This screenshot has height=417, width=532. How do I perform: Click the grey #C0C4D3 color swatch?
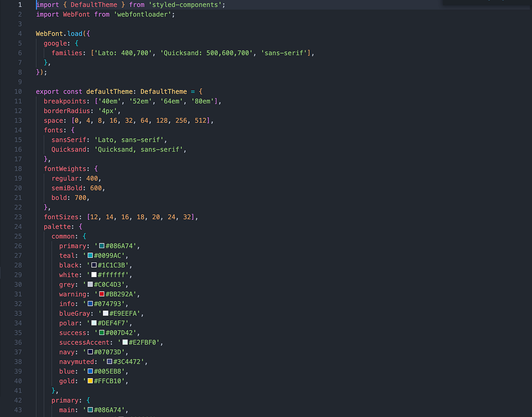pos(90,284)
